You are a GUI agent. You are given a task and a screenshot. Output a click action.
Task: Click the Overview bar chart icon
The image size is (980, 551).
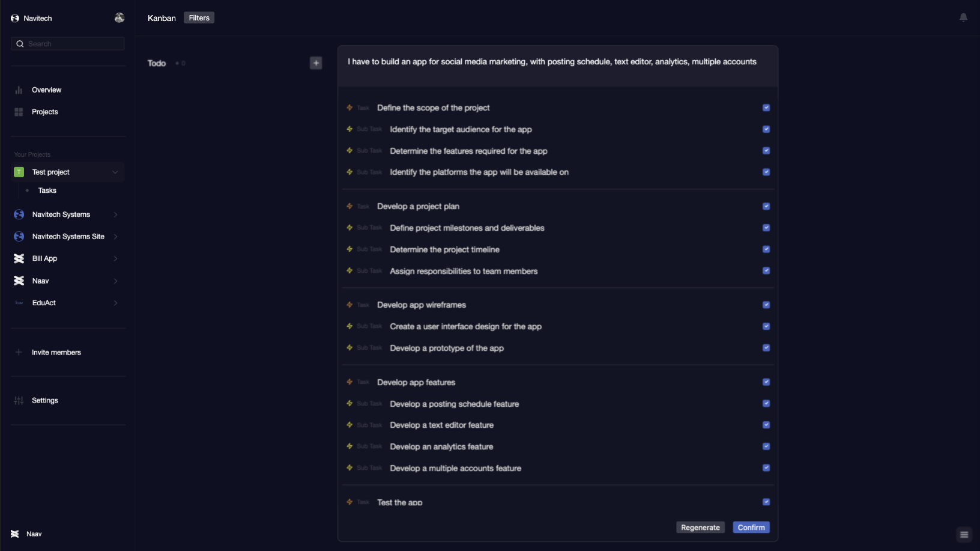point(19,90)
